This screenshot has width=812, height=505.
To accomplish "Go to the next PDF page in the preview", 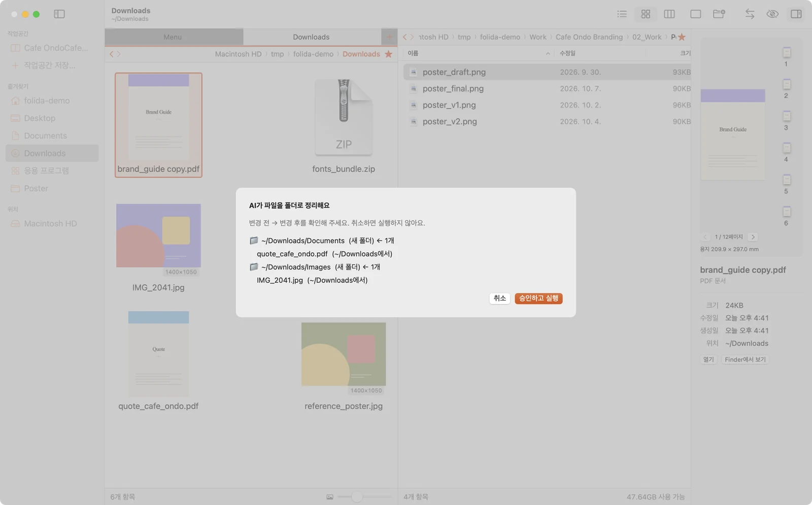I will pos(753,237).
